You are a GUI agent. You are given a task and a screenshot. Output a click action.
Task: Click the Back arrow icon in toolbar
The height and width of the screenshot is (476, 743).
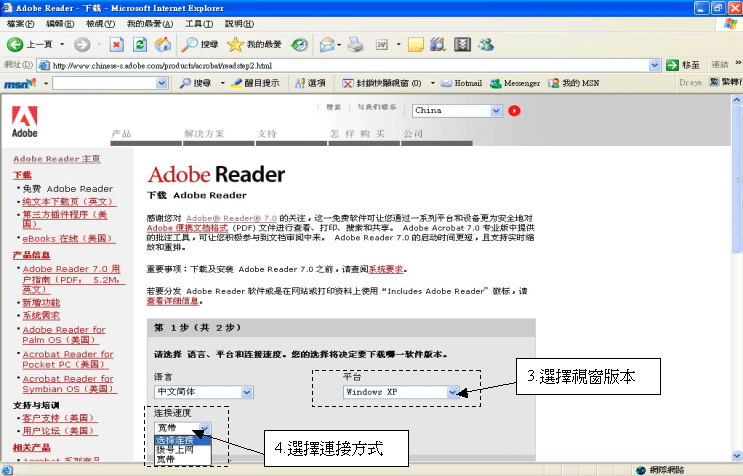[15, 45]
